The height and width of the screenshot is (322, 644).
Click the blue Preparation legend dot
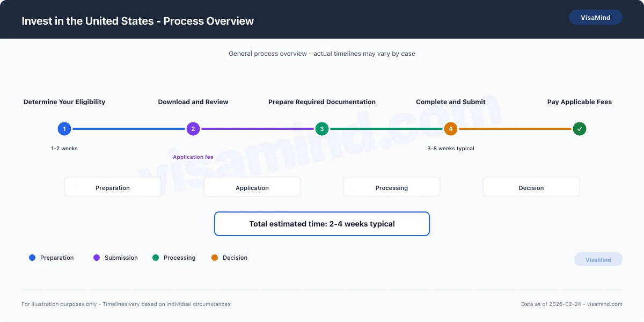[x=32, y=258]
